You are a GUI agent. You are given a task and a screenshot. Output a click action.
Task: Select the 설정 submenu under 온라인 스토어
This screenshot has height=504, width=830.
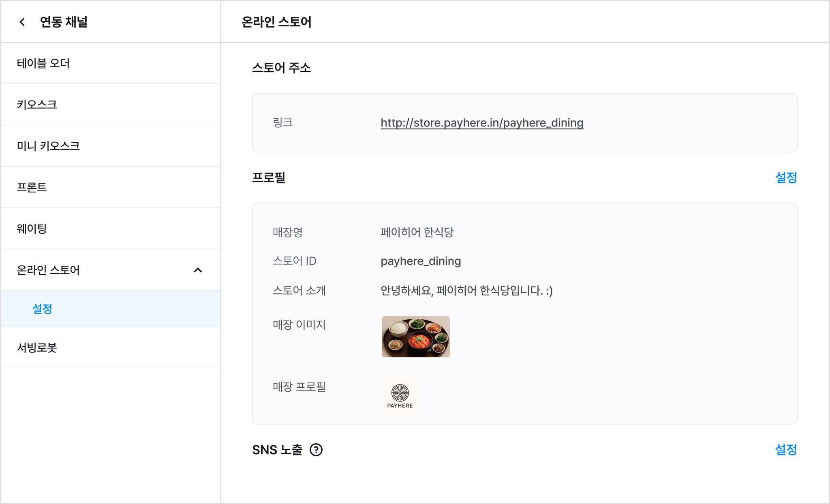point(111,309)
